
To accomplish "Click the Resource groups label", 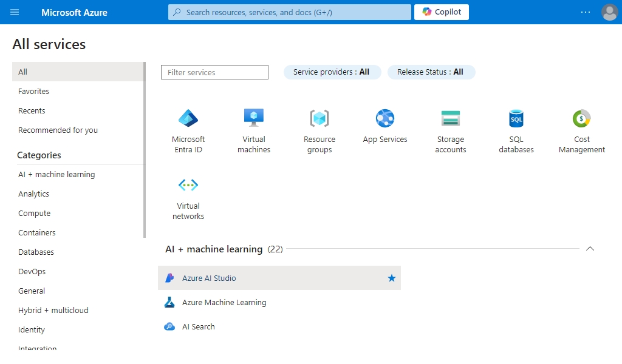I will tap(320, 144).
